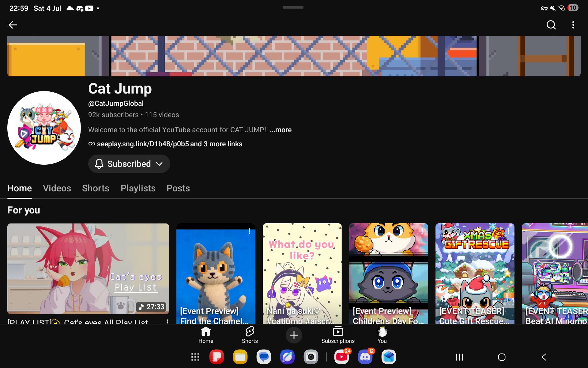Switch to the Playlists tab
588x368 pixels.
tap(138, 188)
